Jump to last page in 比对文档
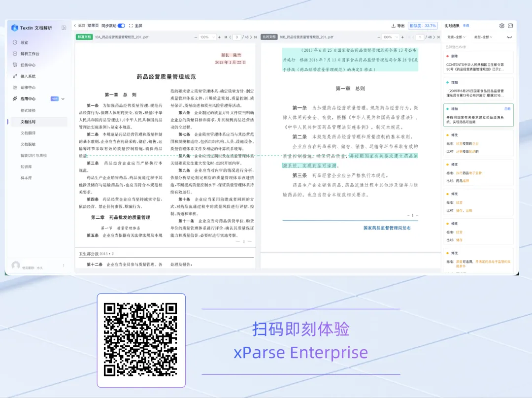Image resolution: width=532 pixels, height=398 pixels. (x=439, y=37)
